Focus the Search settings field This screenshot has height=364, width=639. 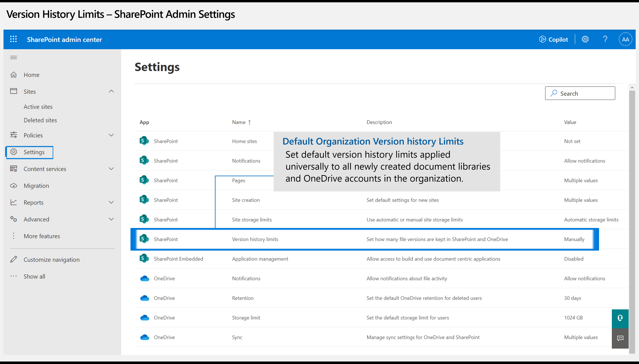580,93
